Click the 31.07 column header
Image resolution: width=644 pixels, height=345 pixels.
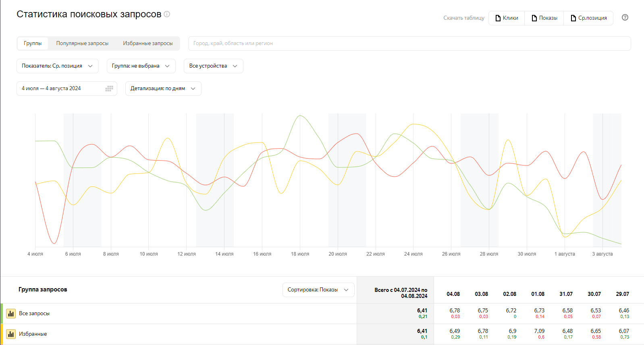[566, 294]
